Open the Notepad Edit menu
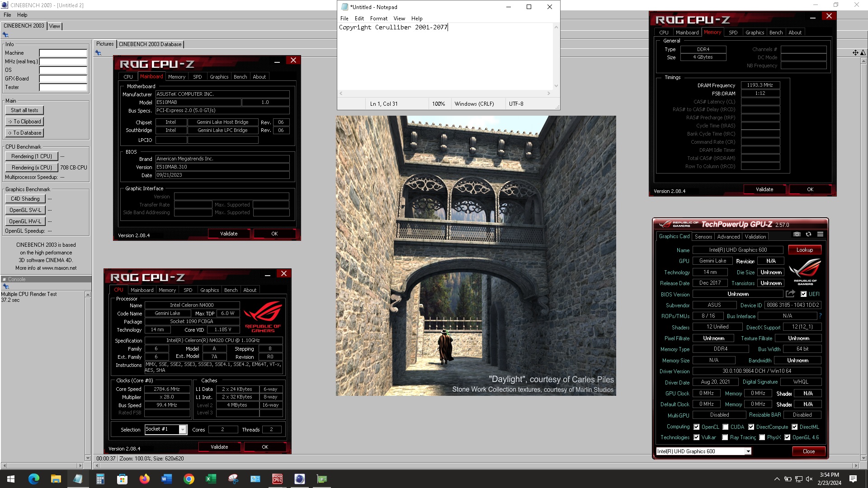 [x=359, y=19]
